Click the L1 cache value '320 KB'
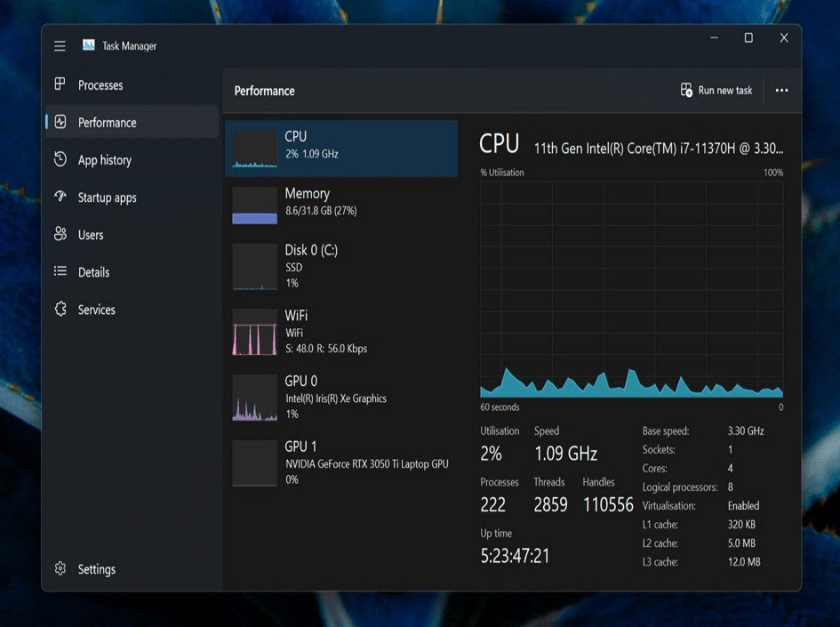 pyautogui.click(x=741, y=525)
